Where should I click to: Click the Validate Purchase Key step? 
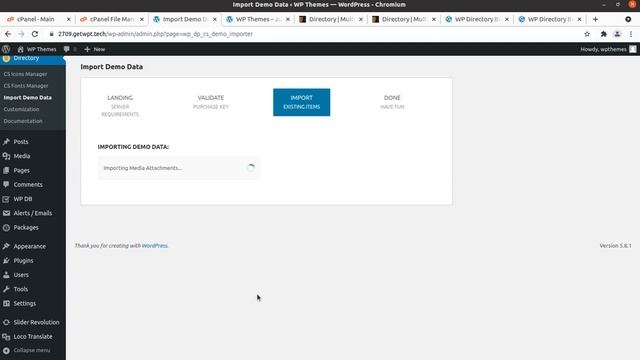click(211, 102)
